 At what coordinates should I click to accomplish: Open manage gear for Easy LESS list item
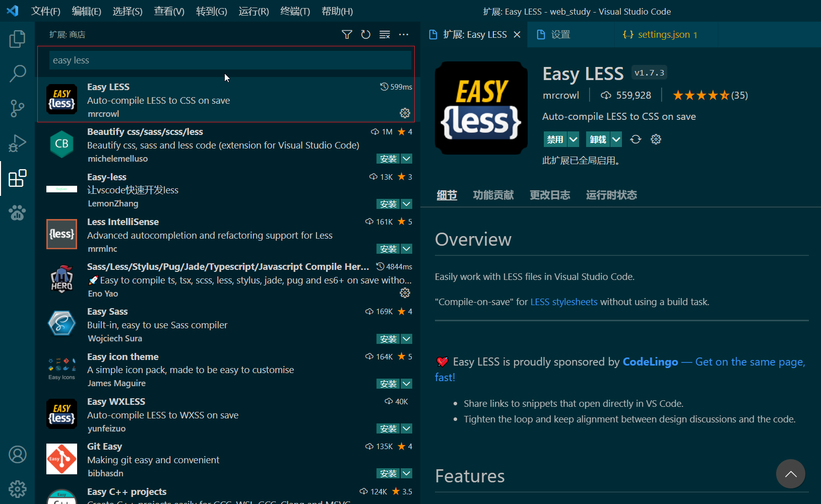click(x=405, y=113)
